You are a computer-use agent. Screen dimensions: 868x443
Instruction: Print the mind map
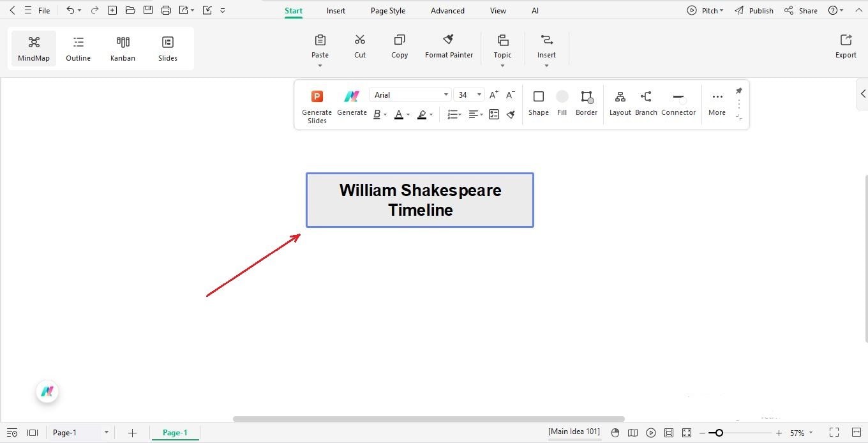pyautogui.click(x=166, y=10)
